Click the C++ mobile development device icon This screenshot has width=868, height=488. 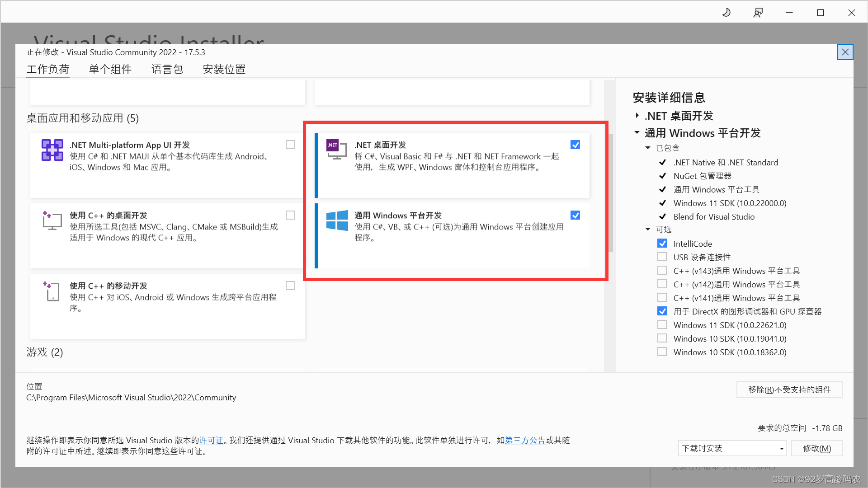pos(52,291)
